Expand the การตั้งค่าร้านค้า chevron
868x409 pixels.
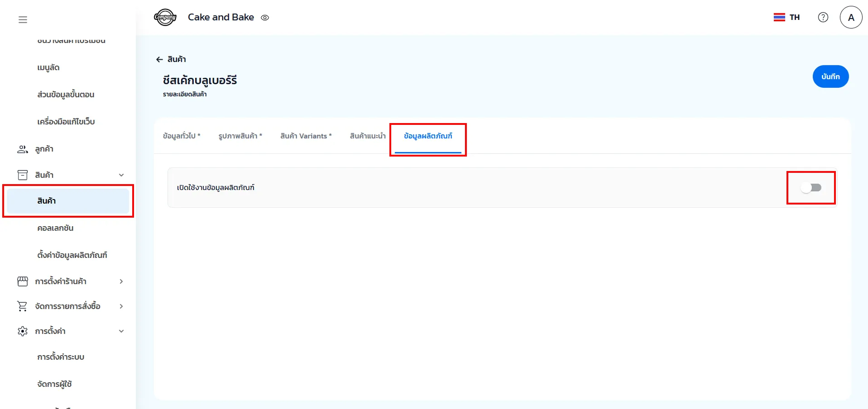[x=121, y=281]
